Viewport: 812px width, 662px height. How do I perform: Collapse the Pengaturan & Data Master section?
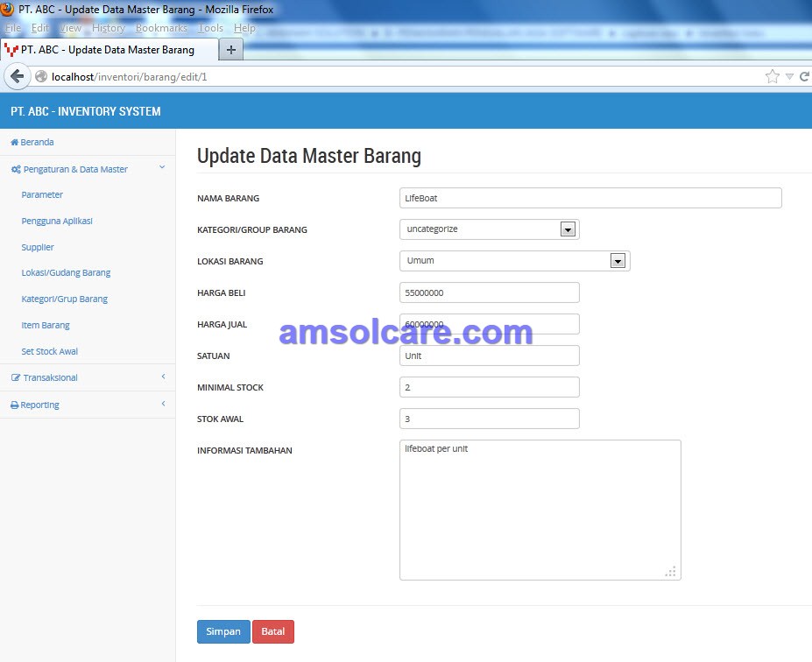(x=88, y=169)
